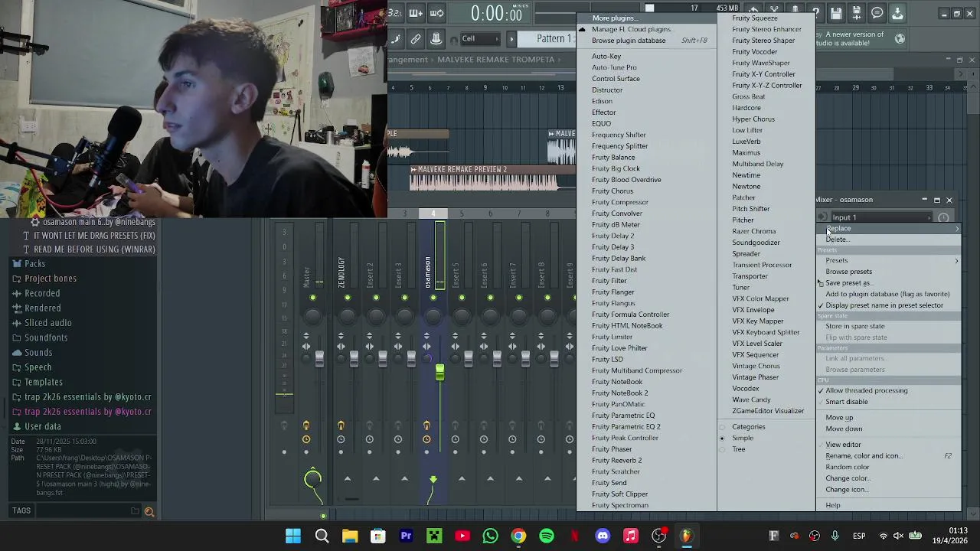Click the floppy disk save icon
The height and width of the screenshot is (551, 980).
coord(836,13)
